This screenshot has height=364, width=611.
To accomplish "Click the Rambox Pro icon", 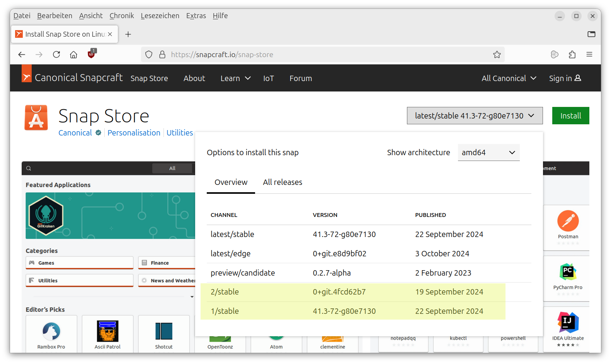I will coord(51,331).
